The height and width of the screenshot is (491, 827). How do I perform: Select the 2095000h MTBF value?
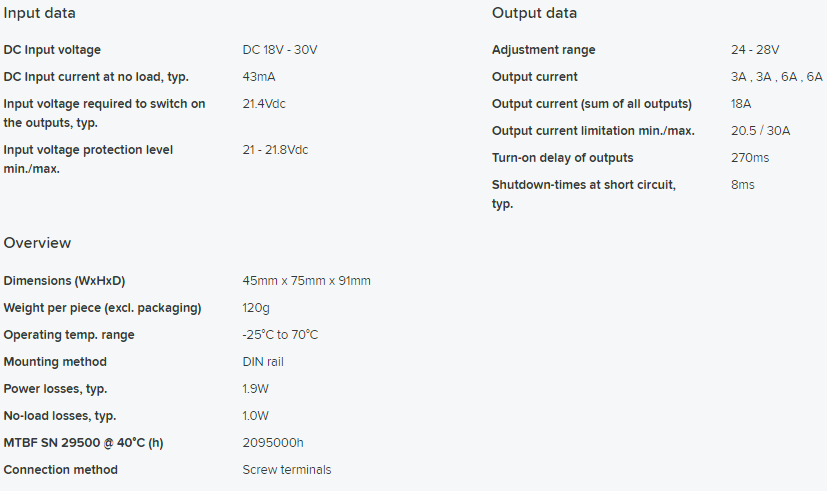[x=273, y=443]
